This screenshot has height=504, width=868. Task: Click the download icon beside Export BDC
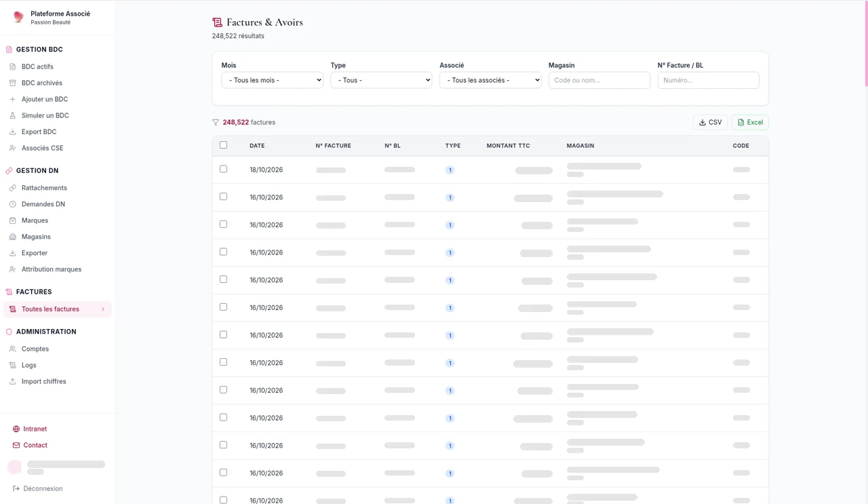[12, 132]
